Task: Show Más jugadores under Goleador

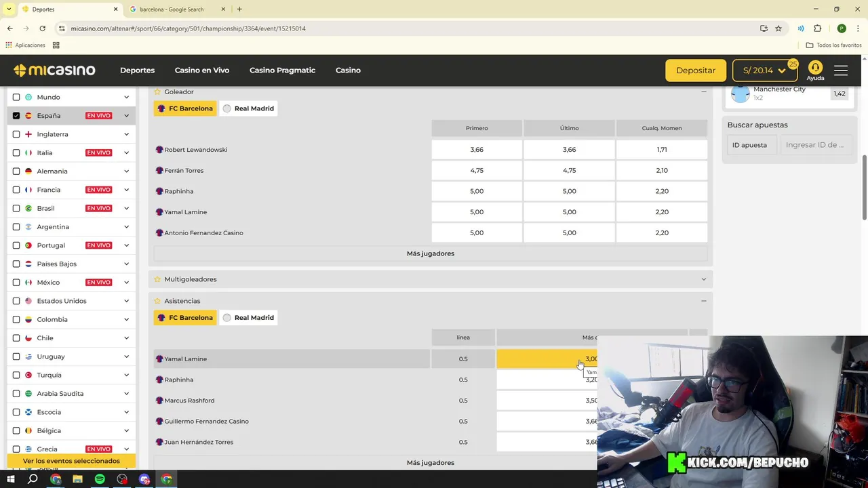Action: coord(431,253)
